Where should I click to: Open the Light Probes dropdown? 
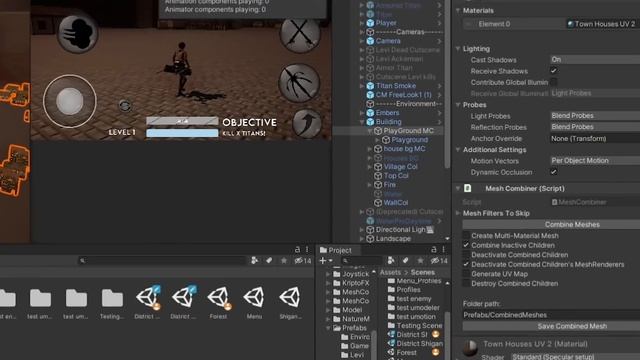[x=595, y=116]
